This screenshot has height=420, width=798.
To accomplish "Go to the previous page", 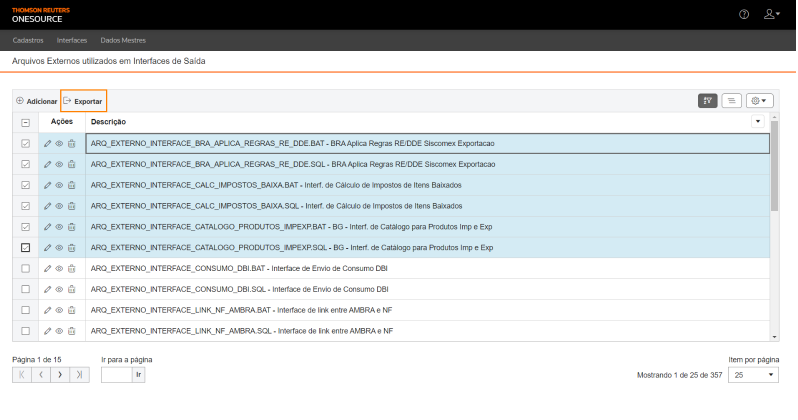I will (x=41, y=375).
